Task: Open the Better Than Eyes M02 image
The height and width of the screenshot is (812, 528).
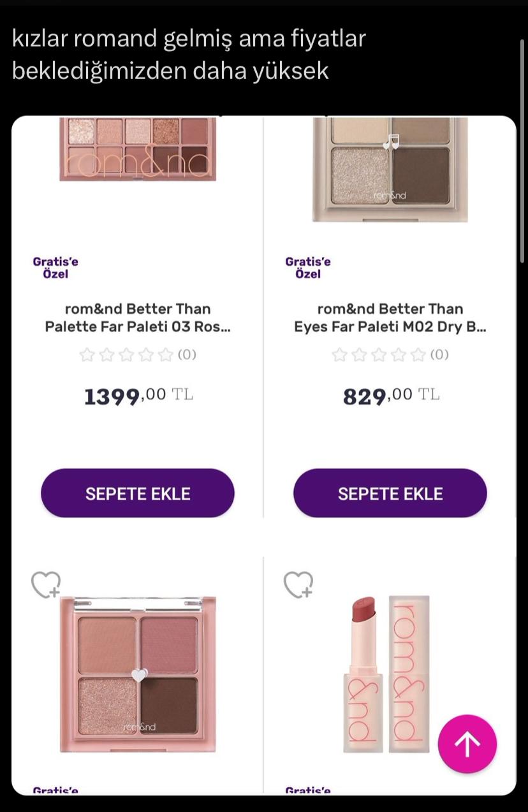Action: tap(390, 169)
